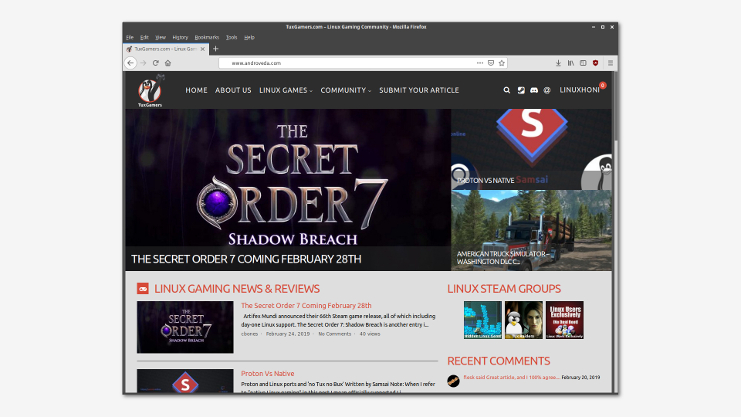Open 'The Secret Order 7 Coming February 28th' article link
Image resolution: width=741 pixels, height=417 pixels.
click(x=306, y=305)
